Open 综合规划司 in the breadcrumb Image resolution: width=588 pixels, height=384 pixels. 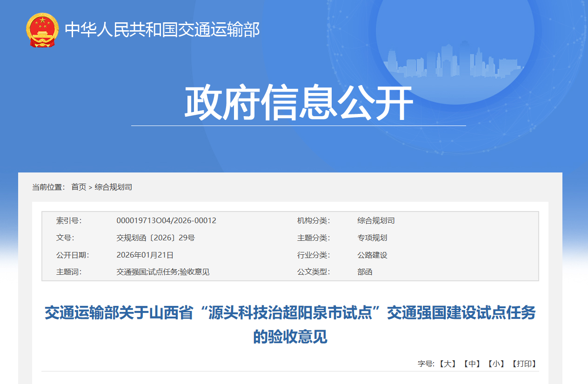(114, 187)
